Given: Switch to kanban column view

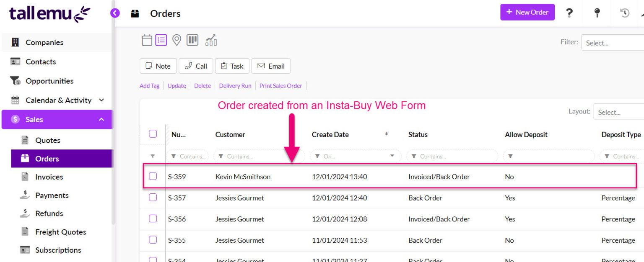Looking at the screenshot, I should (x=192, y=40).
